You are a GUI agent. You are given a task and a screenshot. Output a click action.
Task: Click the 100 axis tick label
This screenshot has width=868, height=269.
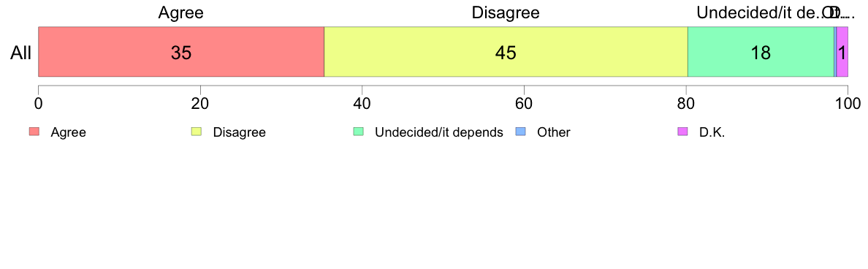[848, 102]
